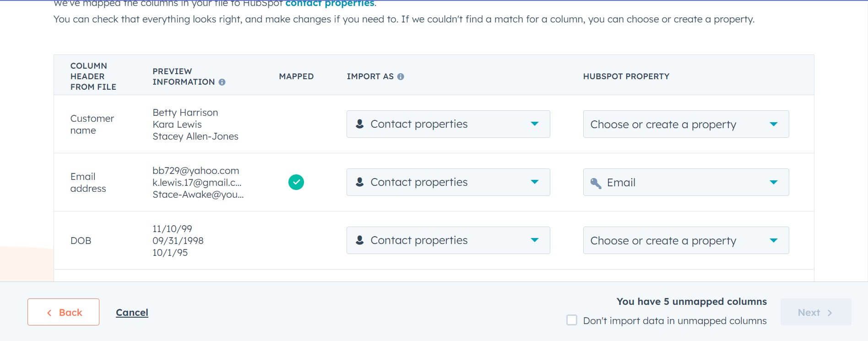Open Choose or create a property for DOB
This screenshot has height=341, width=868.
(773, 240)
